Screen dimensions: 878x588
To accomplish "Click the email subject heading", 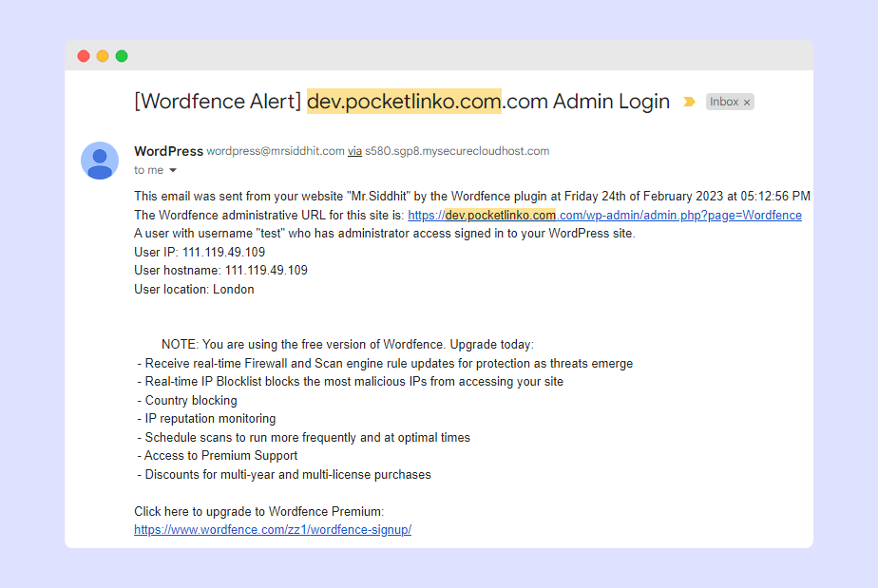I will tap(402, 102).
